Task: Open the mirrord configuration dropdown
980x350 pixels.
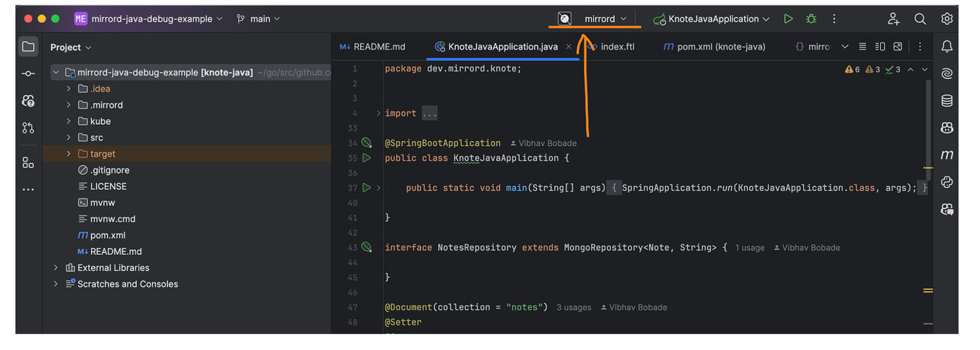Action: click(605, 19)
